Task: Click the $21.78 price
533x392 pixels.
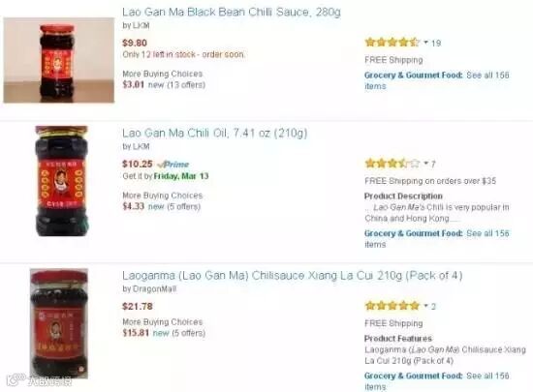Action: pyautogui.click(x=138, y=306)
